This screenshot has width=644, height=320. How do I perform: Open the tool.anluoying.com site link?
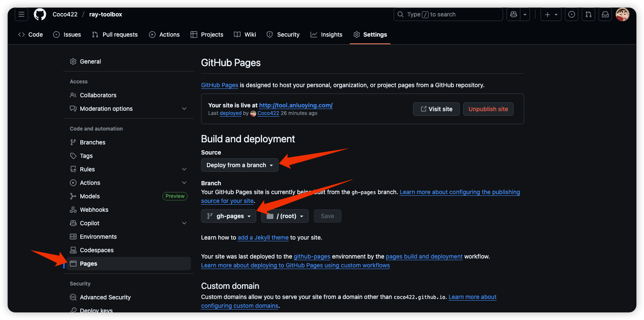click(x=296, y=105)
